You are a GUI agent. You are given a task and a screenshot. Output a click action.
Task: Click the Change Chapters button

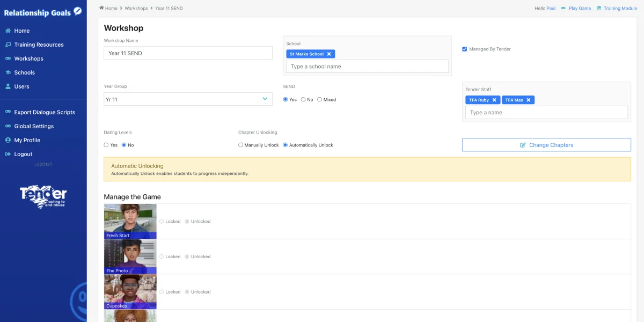point(546,144)
